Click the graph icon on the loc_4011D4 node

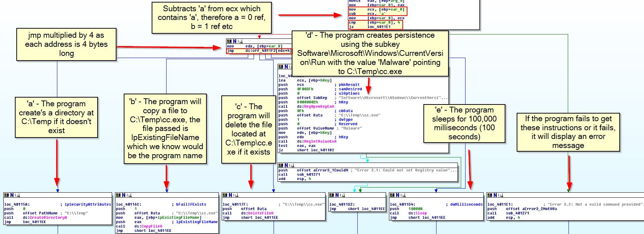pyautogui.click(x=403, y=195)
